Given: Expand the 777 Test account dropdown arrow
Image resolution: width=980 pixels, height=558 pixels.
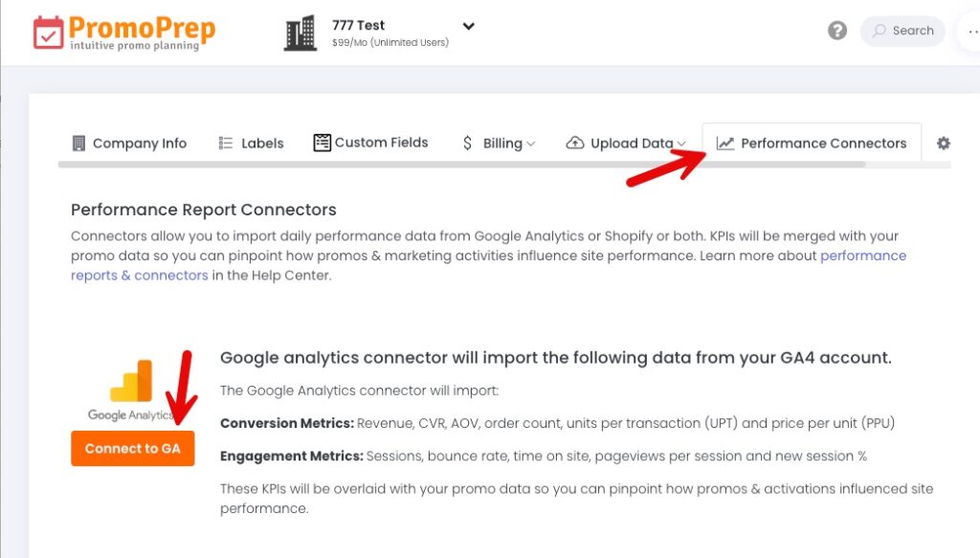Looking at the screenshot, I should 468,26.
